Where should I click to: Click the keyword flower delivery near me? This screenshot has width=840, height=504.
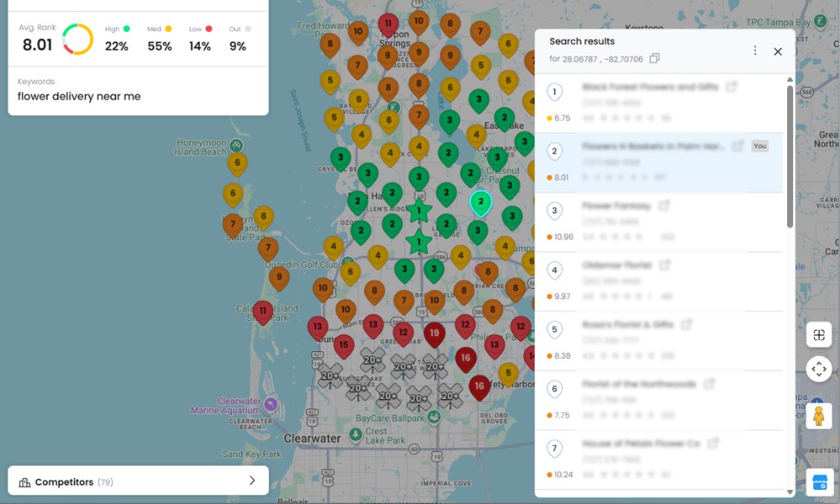[79, 97]
